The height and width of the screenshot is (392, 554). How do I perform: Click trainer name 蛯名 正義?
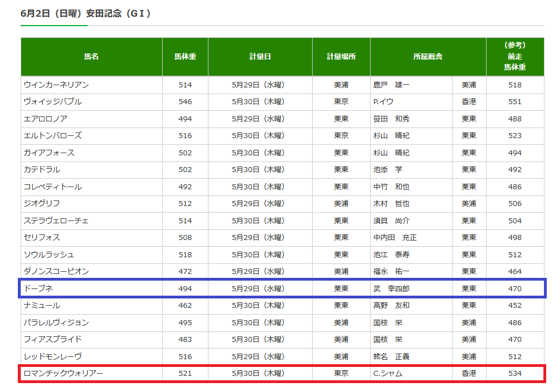pyautogui.click(x=391, y=356)
